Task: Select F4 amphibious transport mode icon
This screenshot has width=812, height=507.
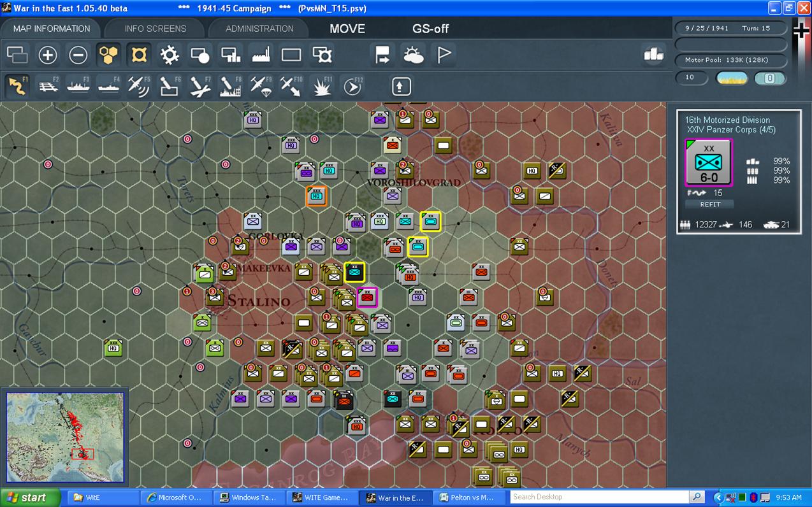Action: click(108, 86)
